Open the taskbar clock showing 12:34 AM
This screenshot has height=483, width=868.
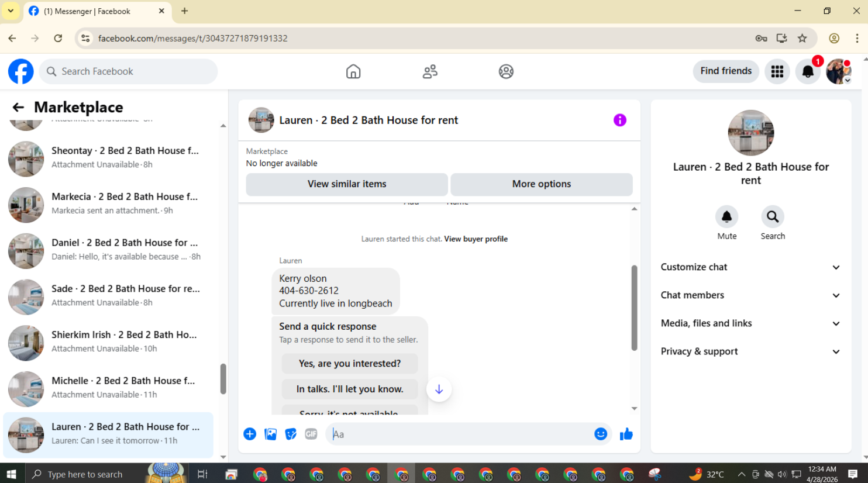tap(822, 474)
